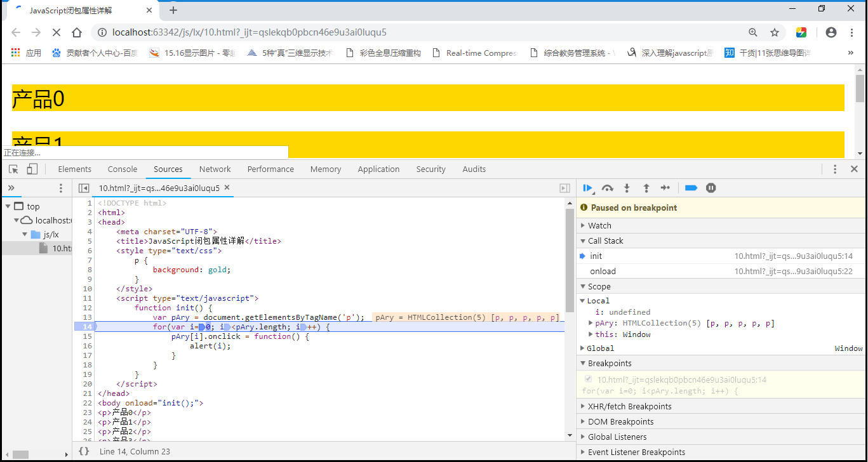Screen dimensions: 868x462
Task: Open zoom control in address bar
Action: pos(753,32)
